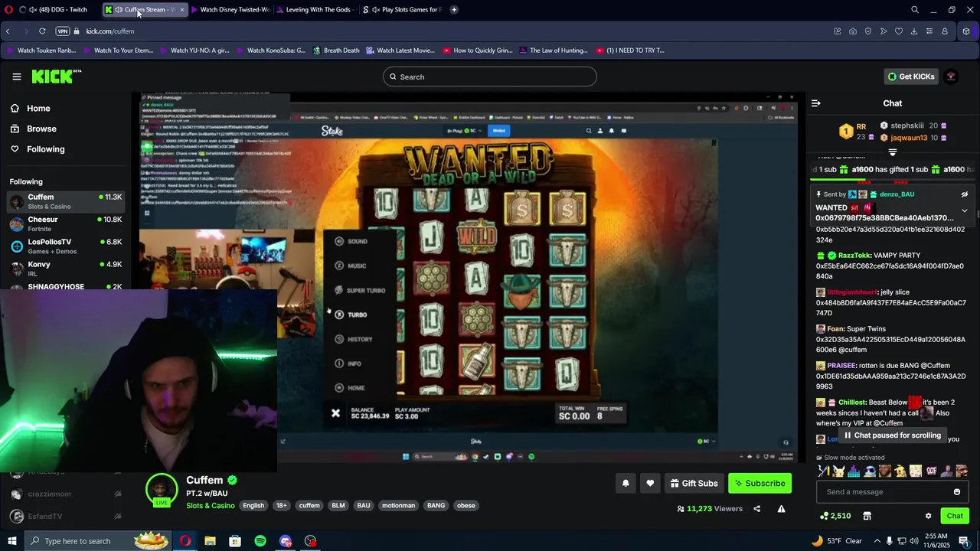Open a new browser tab
Image resolution: width=980 pixels, height=551 pixels.
point(454,10)
